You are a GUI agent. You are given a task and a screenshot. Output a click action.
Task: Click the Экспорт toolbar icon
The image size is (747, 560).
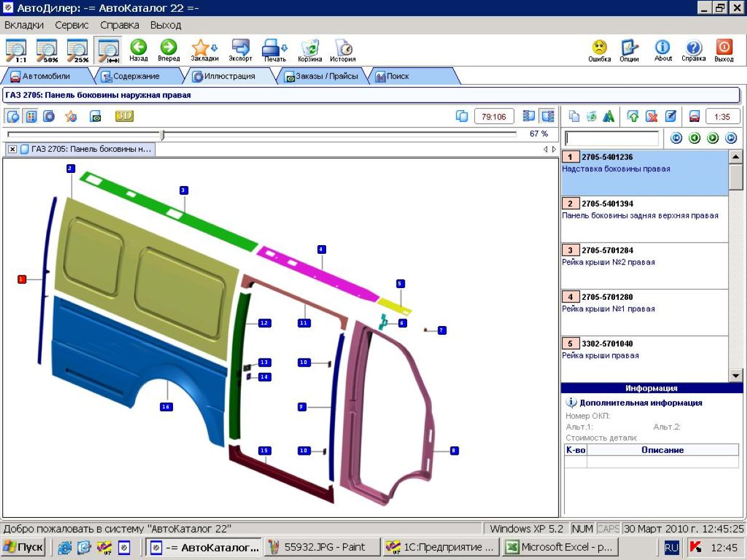pyautogui.click(x=240, y=50)
